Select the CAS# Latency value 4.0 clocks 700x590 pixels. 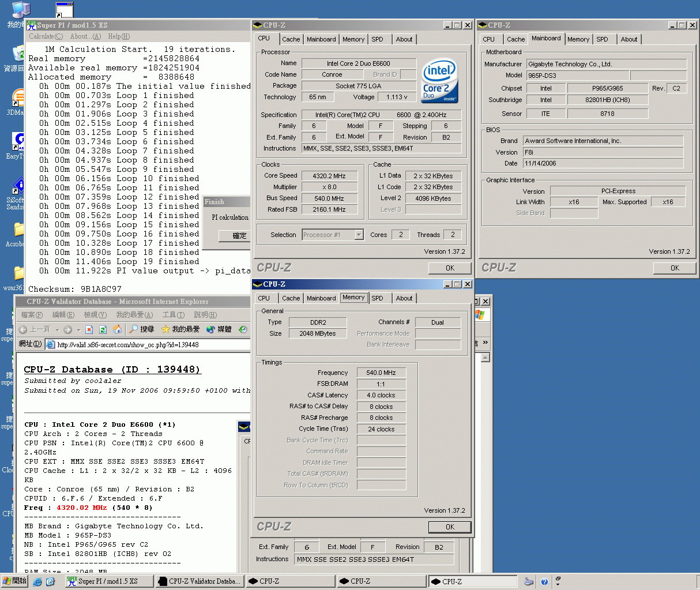[381, 396]
